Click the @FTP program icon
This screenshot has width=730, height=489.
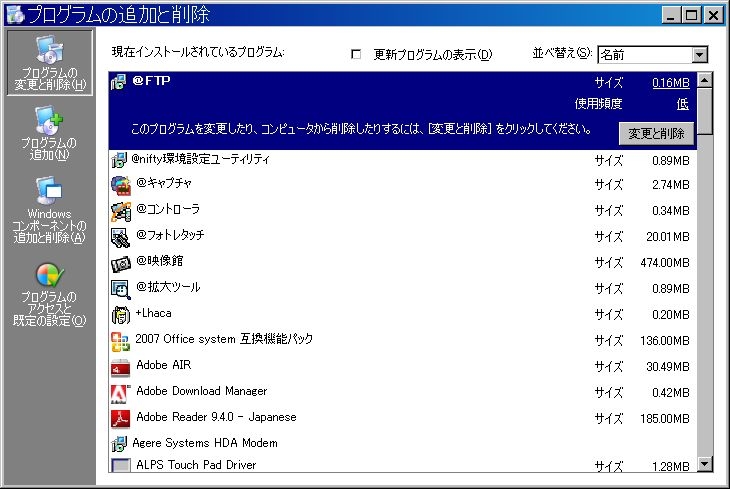click(119, 82)
